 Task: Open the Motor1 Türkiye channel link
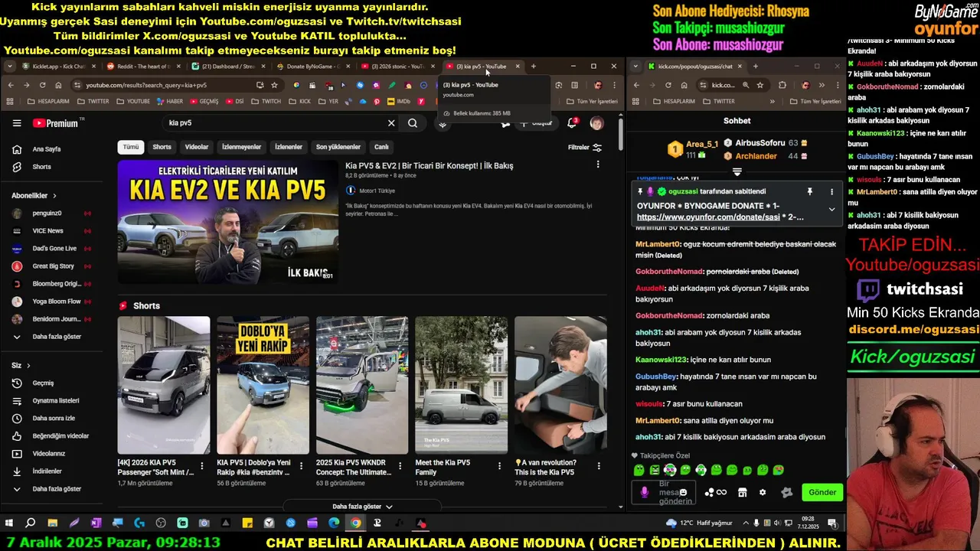pos(377,191)
